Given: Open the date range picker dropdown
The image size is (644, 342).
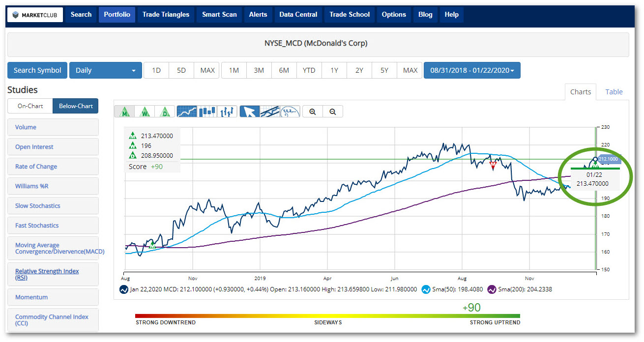Looking at the screenshot, I should coord(472,70).
